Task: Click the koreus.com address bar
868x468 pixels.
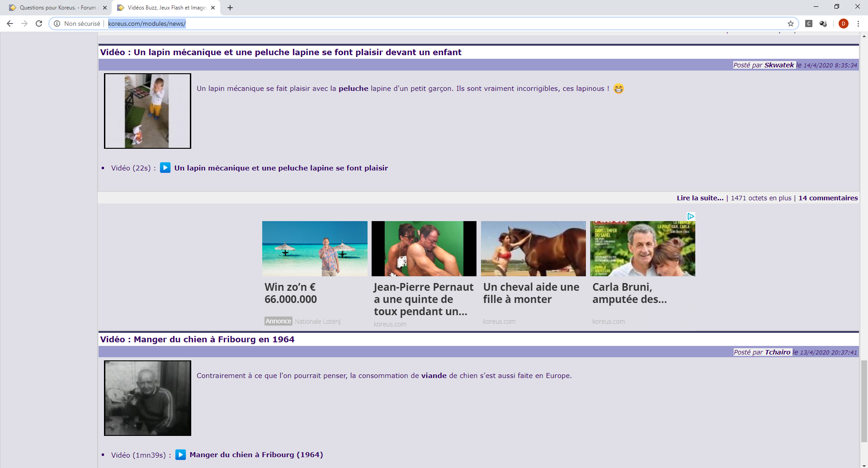Action: 407,24
